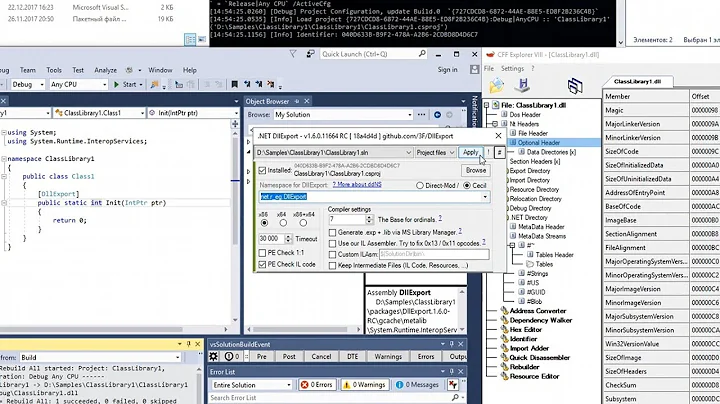Click the editor split window icon
This screenshot has height=404, width=720.
(x=235, y=123)
